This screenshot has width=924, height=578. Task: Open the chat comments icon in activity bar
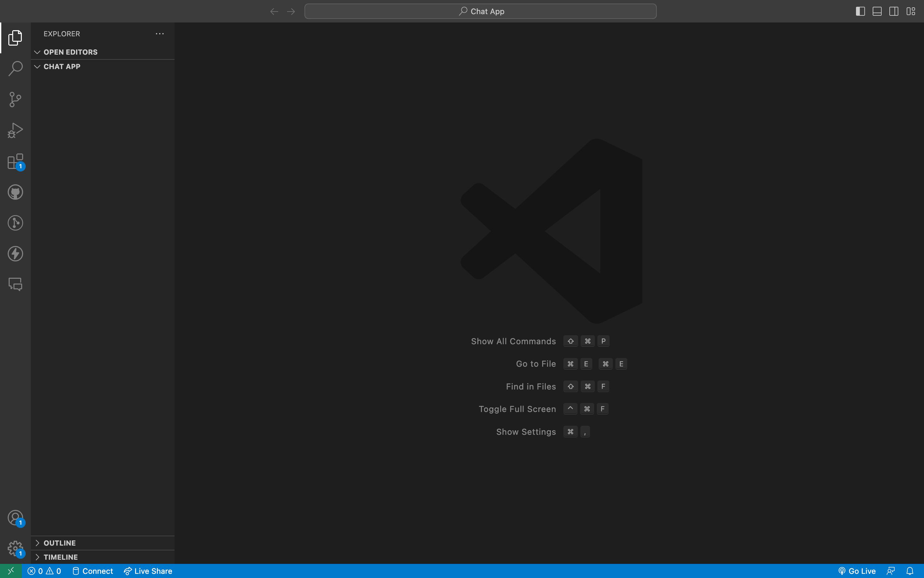[15, 284]
